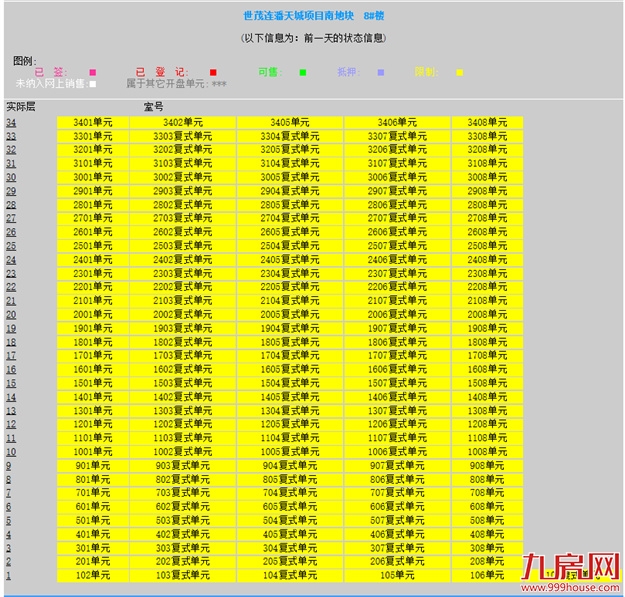
Task: Select unit 3405单元 cell
Action: [x=290, y=123]
